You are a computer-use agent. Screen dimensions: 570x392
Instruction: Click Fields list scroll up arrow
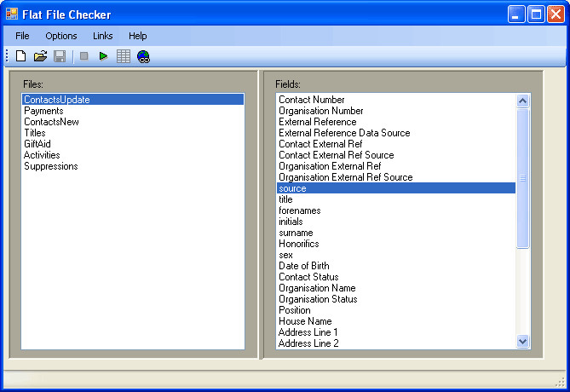coord(523,101)
